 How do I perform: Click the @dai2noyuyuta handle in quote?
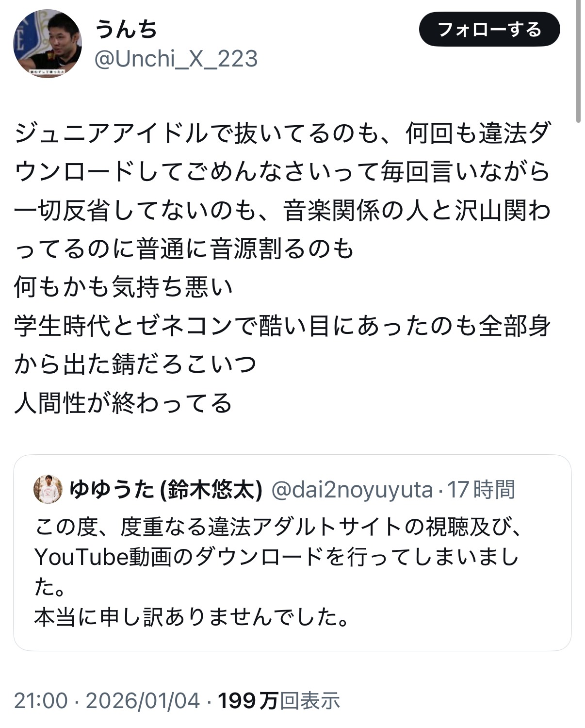tap(352, 489)
